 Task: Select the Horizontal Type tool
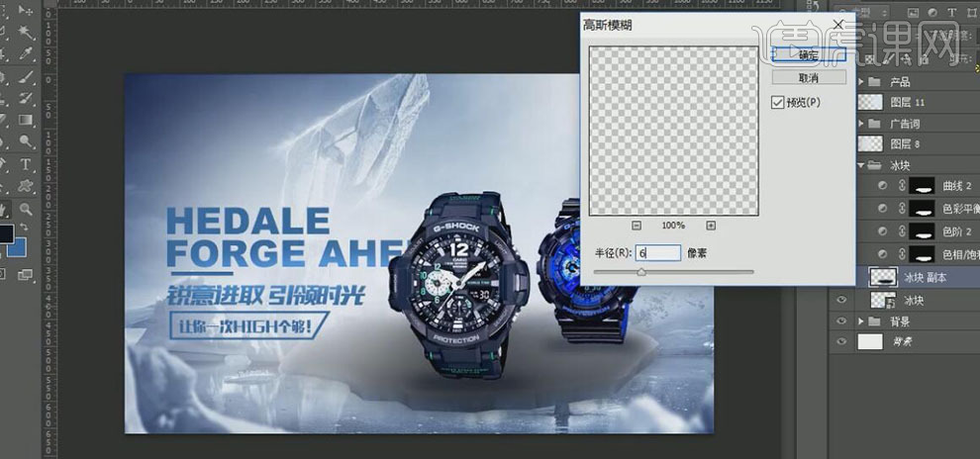click(x=26, y=165)
